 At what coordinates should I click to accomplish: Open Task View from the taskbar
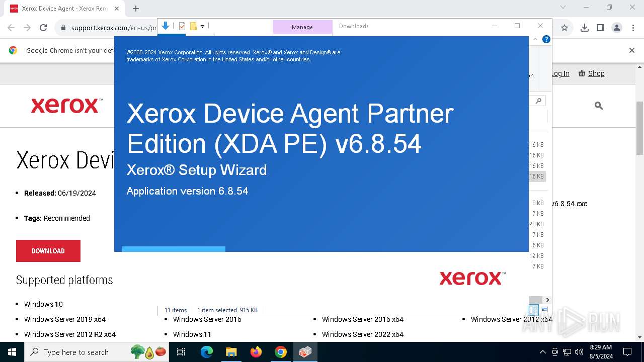pyautogui.click(x=181, y=352)
